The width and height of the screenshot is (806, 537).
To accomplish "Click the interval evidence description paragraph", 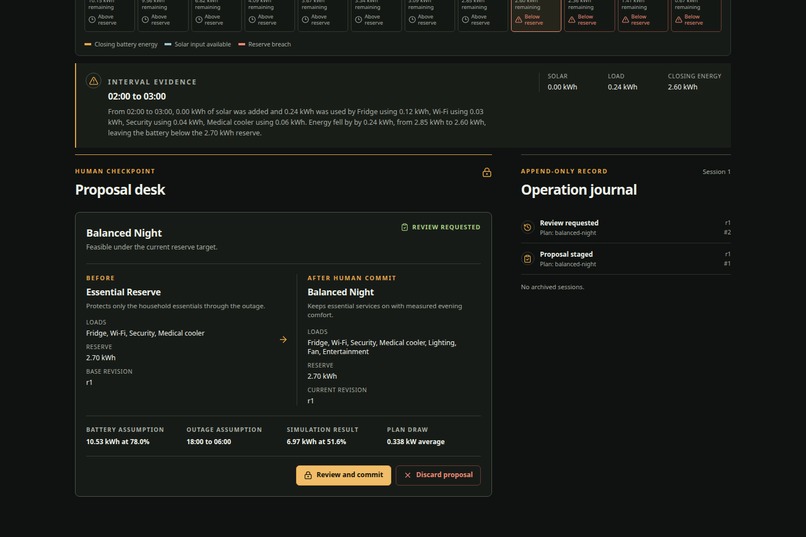I will [x=297, y=122].
